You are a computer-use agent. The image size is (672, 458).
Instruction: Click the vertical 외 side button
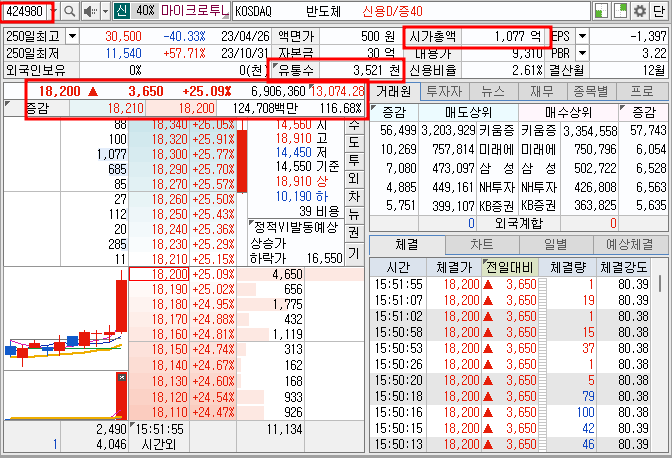(354, 179)
